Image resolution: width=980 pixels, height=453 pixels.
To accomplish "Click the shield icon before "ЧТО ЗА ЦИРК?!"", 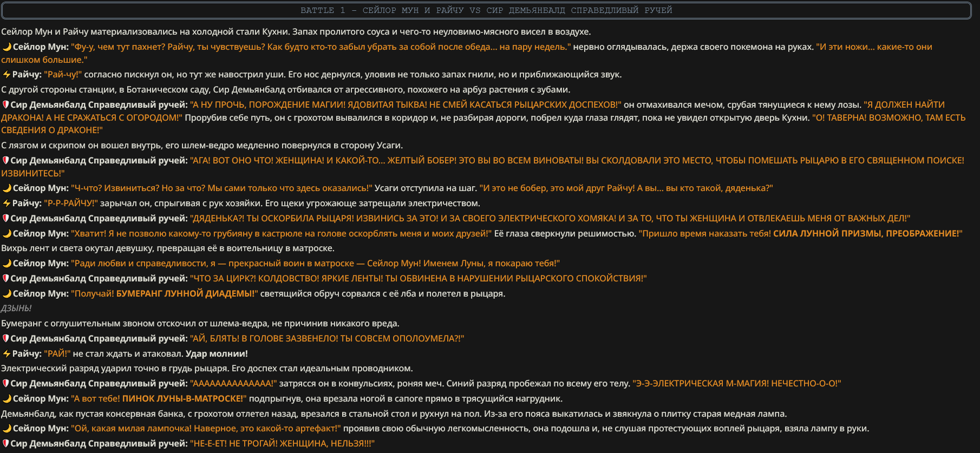I will 5,278.
